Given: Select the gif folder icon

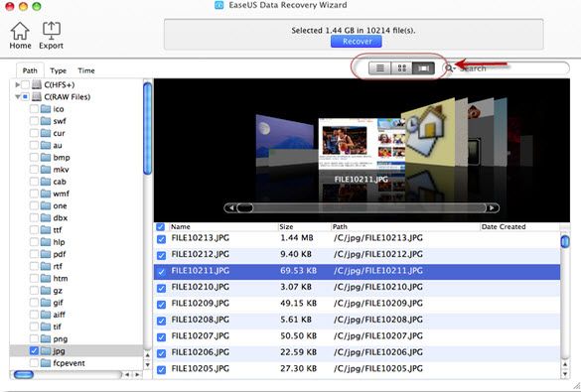Looking at the screenshot, I should pyautogui.click(x=46, y=303).
